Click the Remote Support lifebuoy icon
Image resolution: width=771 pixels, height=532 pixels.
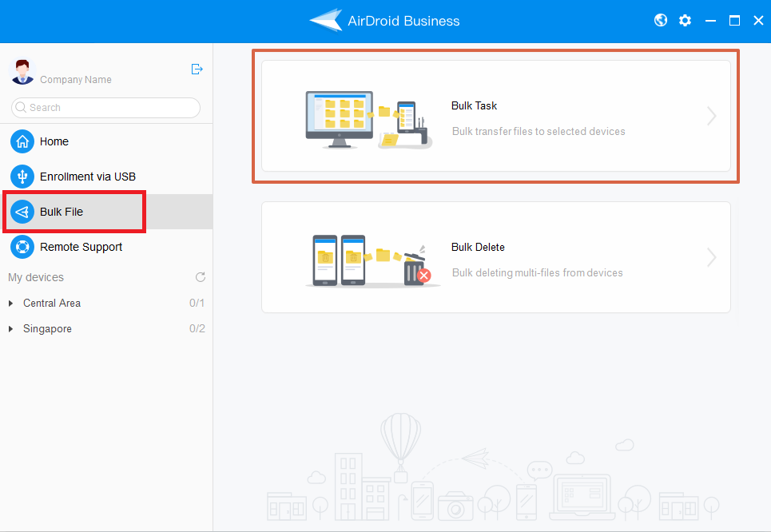(x=22, y=247)
